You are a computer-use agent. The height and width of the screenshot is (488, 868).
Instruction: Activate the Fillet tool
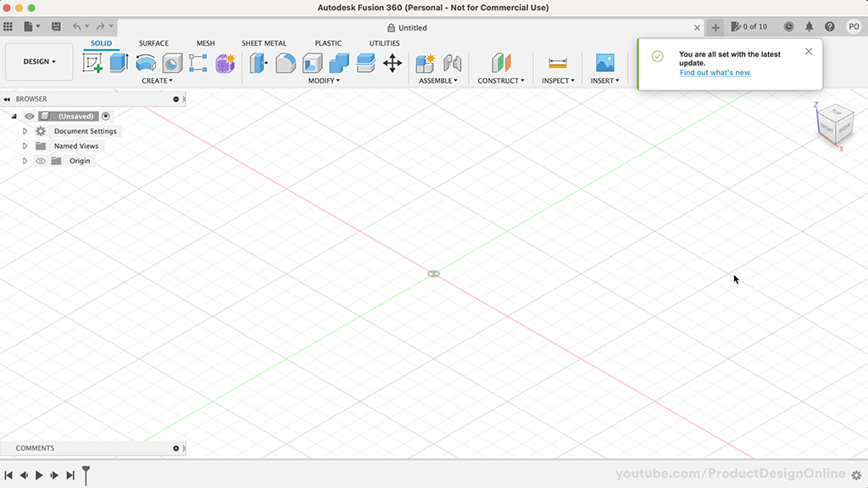tap(286, 63)
